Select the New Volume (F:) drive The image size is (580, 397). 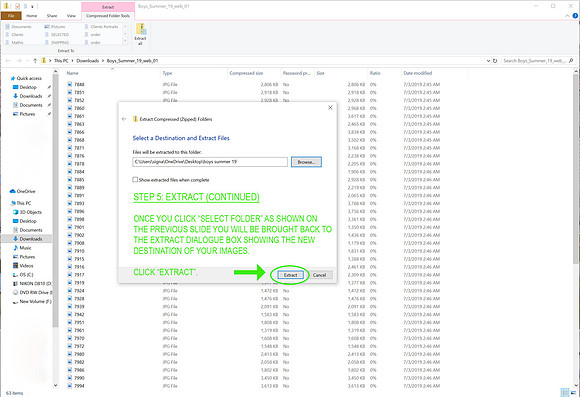click(x=32, y=302)
